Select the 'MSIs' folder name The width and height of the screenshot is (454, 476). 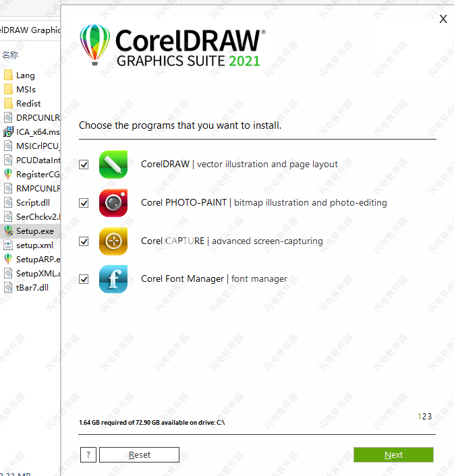tap(26, 90)
